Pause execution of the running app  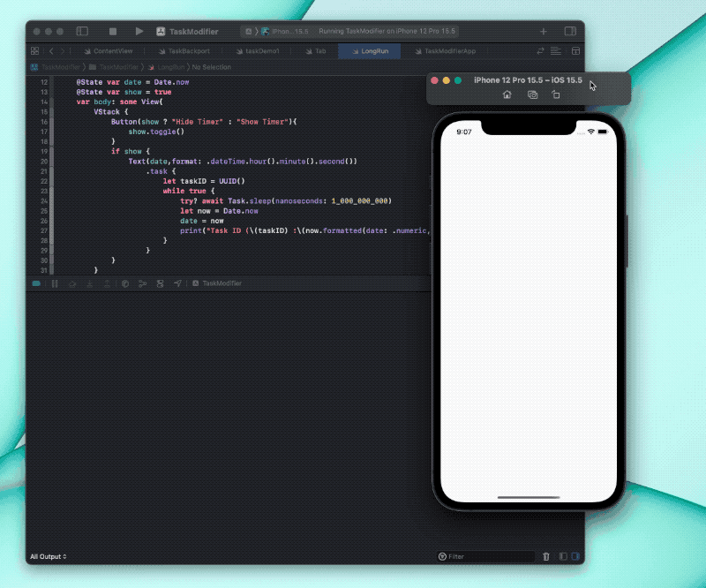[55, 283]
